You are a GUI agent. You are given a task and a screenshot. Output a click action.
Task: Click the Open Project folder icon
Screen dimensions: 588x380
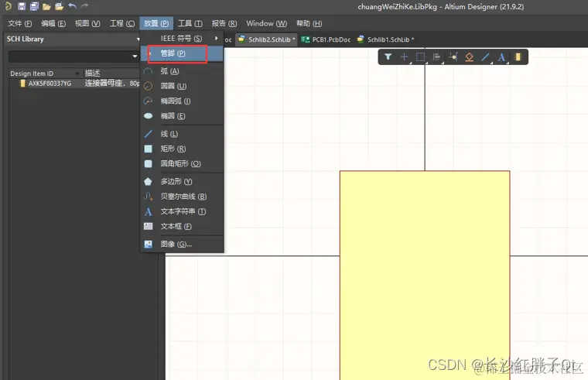click(59, 6)
